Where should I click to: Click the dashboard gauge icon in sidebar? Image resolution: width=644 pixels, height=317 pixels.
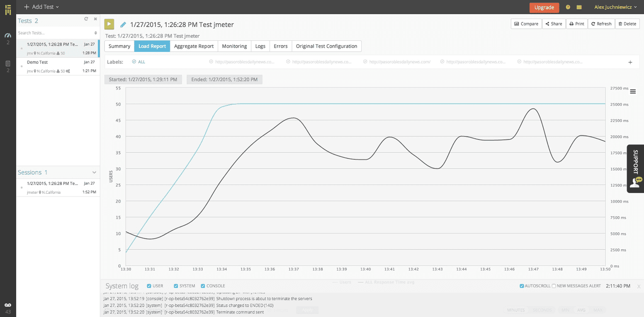[8, 36]
